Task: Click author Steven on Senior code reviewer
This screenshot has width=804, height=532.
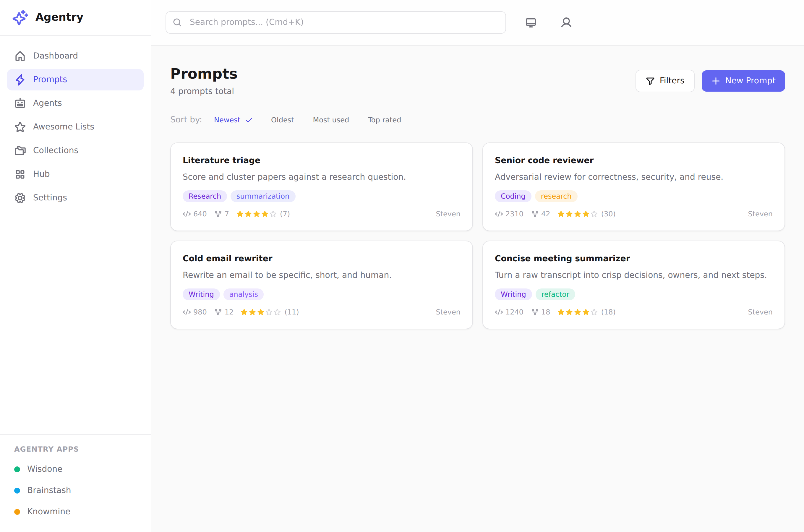Action: [760, 214]
